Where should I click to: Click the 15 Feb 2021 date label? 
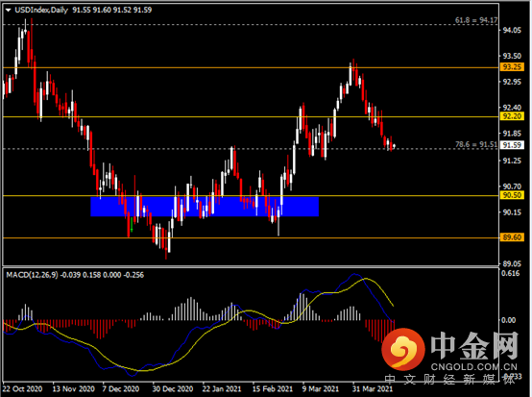point(273,389)
